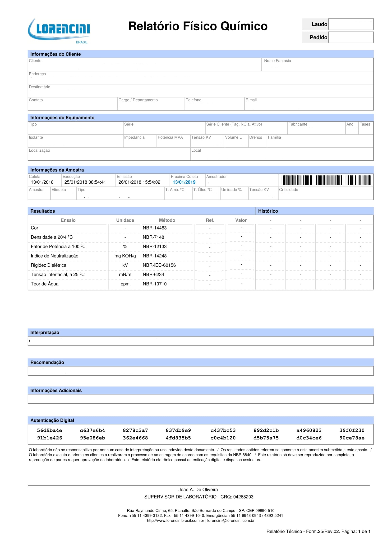392x555 pixels.
Task: Click the Relatório Físico Químico title
Action: point(198,26)
